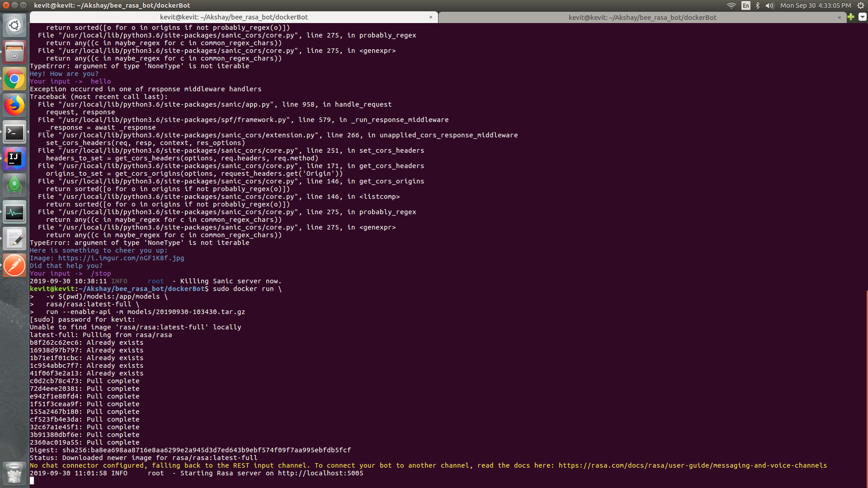Viewport: 868px width, 488px height.
Task: Open Google Chrome from the dock
Action: [14, 79]
